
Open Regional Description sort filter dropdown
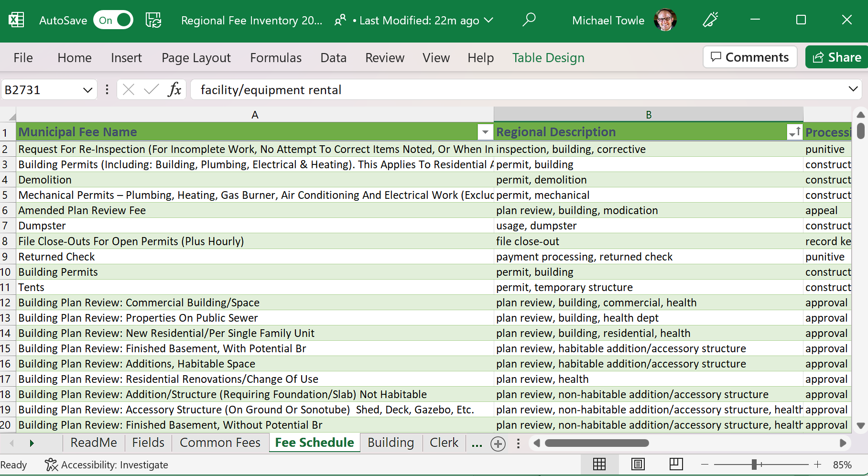click(x=794, y=132)
